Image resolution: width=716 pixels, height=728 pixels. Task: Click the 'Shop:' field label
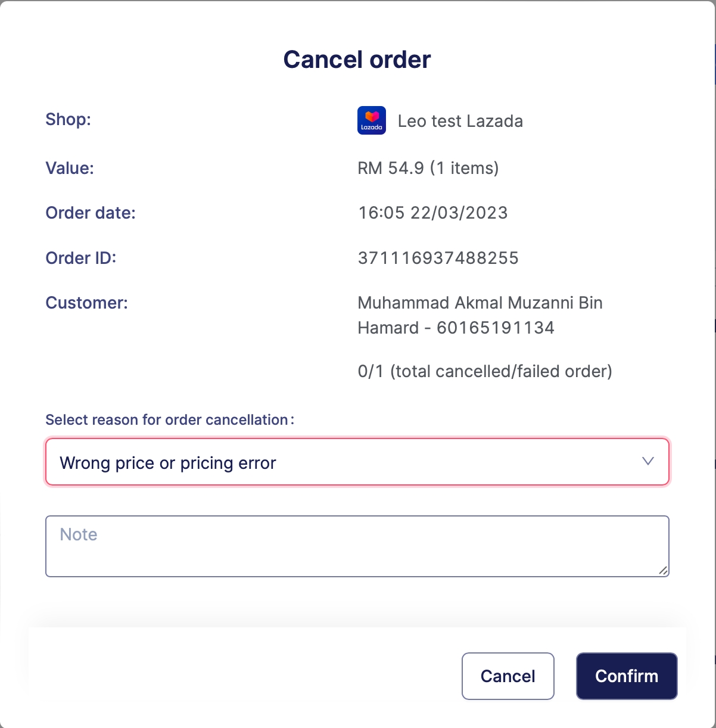[x=68, y=119]
